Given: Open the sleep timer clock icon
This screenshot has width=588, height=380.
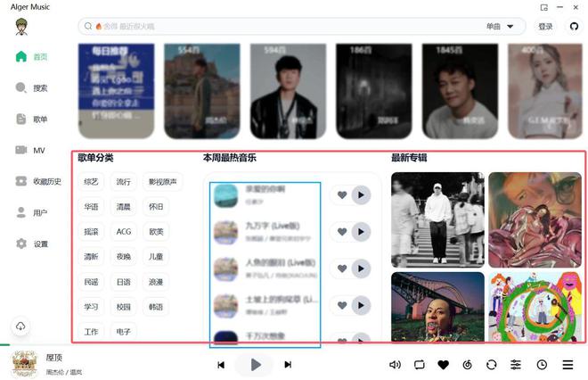Looking at the screenshot, I should coord(542,365).
